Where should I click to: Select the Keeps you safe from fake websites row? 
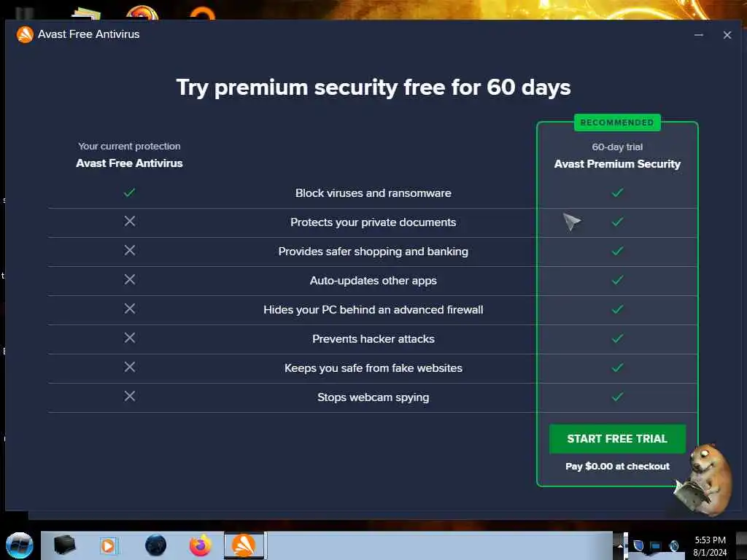pos(373,368)
